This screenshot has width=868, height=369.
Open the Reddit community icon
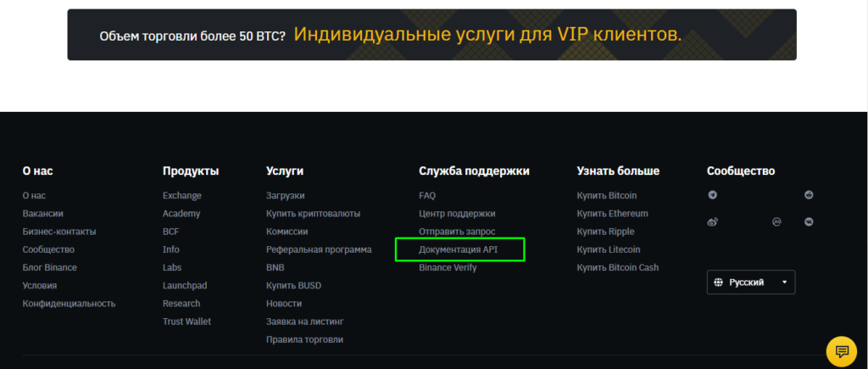[809, 195]
